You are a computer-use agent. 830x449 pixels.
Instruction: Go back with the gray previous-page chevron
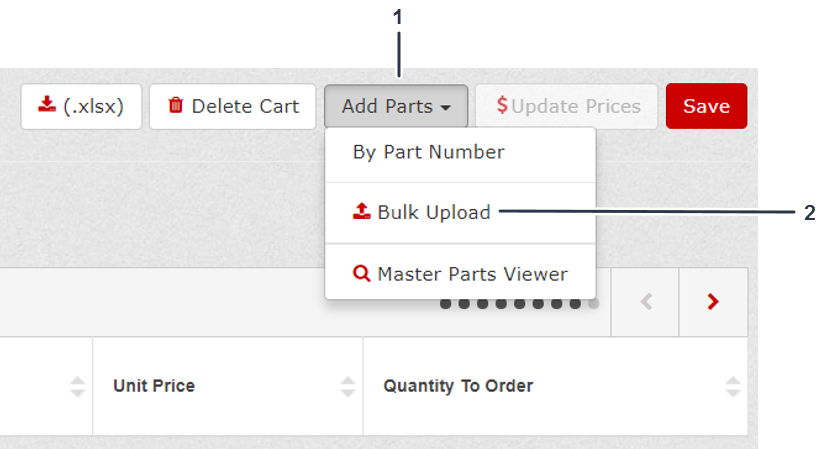(646, 301)
